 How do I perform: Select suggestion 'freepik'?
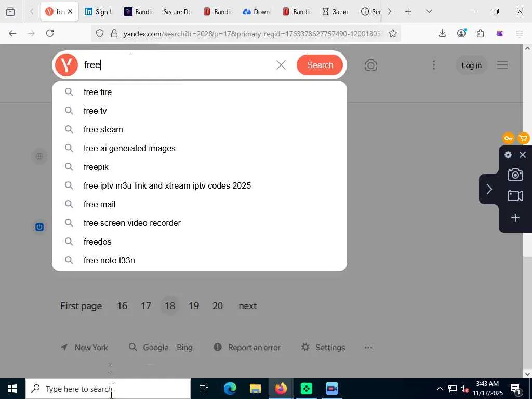coord(199,167)
